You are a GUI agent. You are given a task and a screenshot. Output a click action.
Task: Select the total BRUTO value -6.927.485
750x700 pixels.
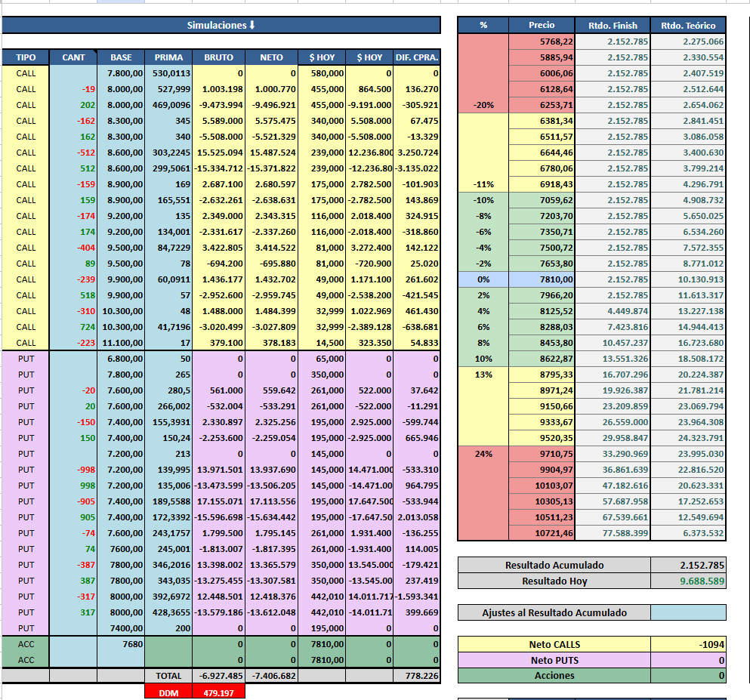(218, 676)
